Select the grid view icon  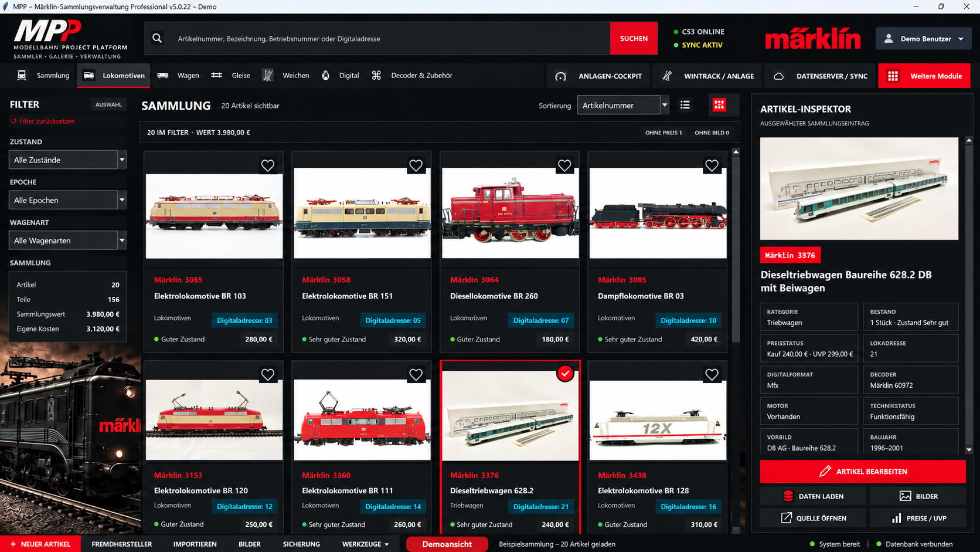(x=719, y=105)
